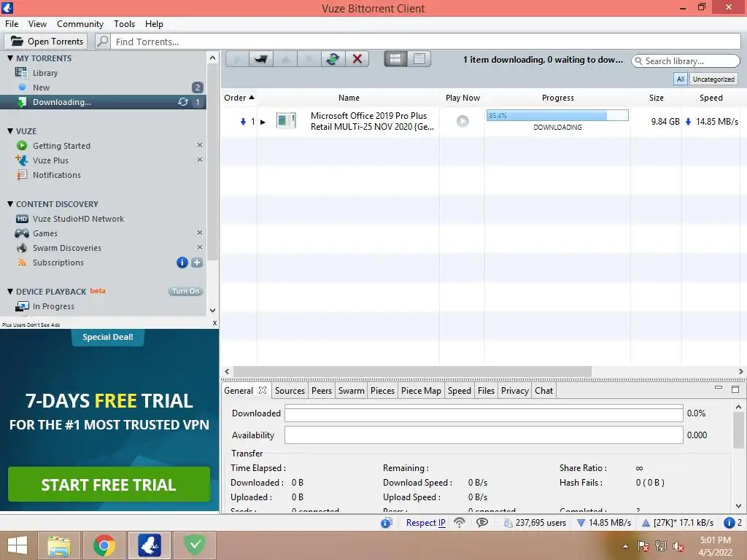Switch to the Files tab

(486, 391)
